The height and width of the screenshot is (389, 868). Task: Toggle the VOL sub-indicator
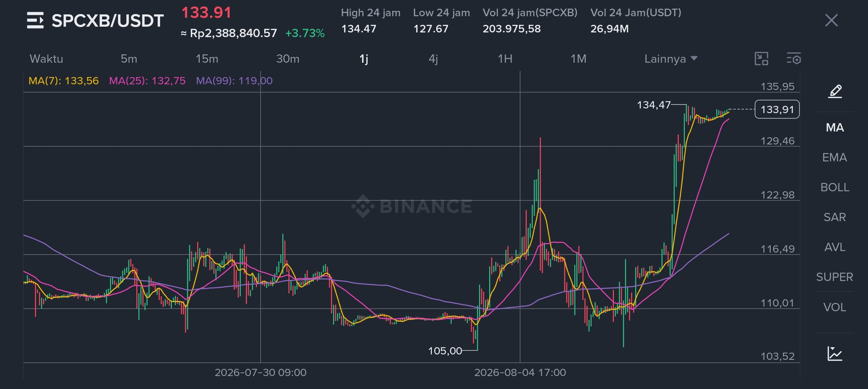pos(835,307)
